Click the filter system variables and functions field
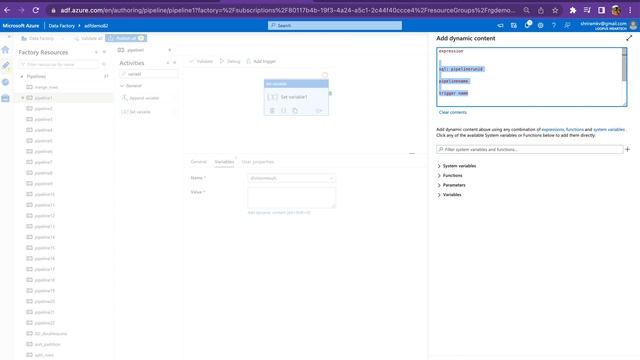The image size is (640, 360). click(529, 149)
